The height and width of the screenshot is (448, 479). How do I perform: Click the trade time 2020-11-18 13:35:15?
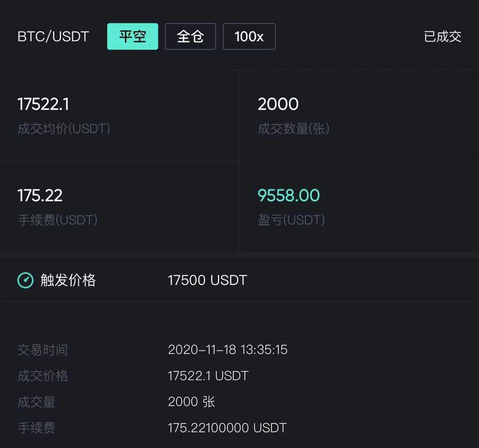[x=227, y=350]
